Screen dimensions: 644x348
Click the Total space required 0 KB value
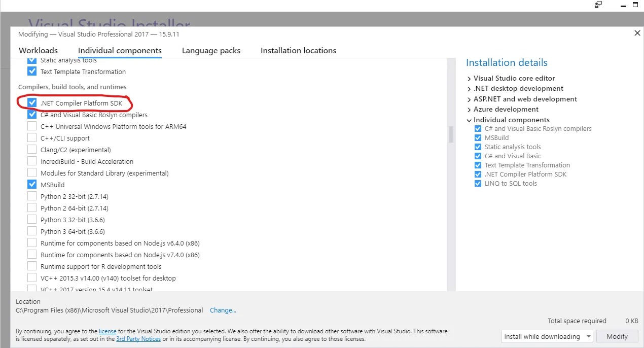pyautogui.click(x=632, y=321)
